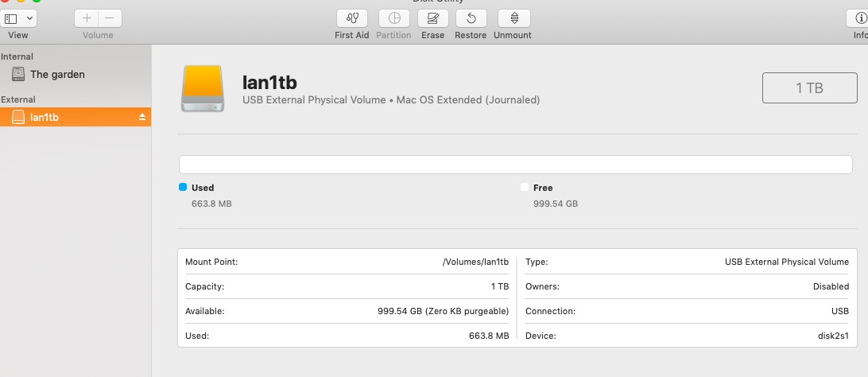Screen dimensions: 868x377
Task: Click the Partition toolbar icon
Action: (394, 18)
